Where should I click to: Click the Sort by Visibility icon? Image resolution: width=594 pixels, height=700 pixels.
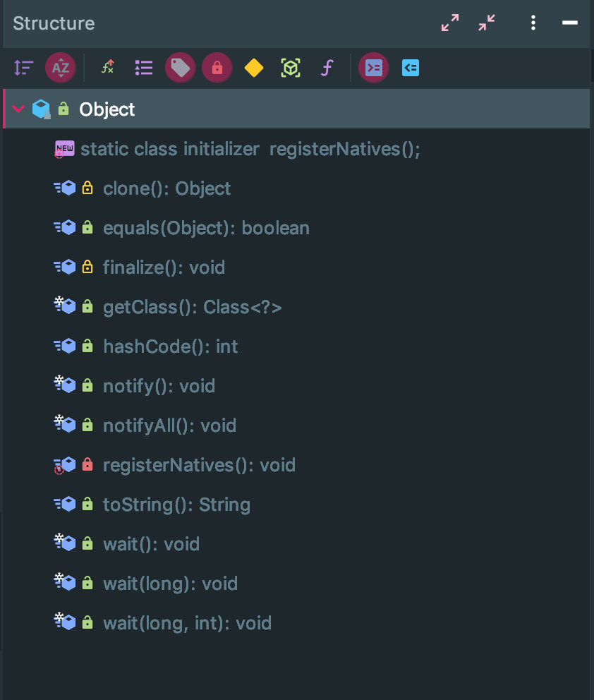tap(24, 68)
